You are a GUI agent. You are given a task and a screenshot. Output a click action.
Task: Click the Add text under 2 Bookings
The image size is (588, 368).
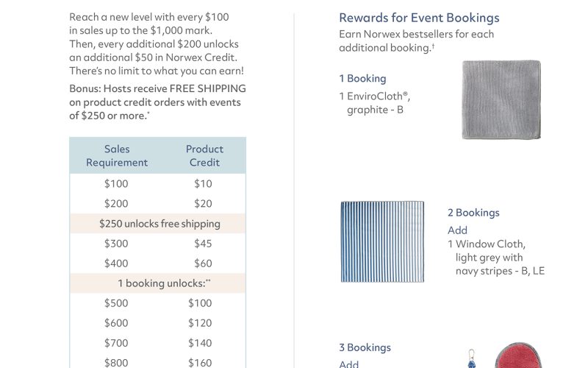[x=457, y=230]
